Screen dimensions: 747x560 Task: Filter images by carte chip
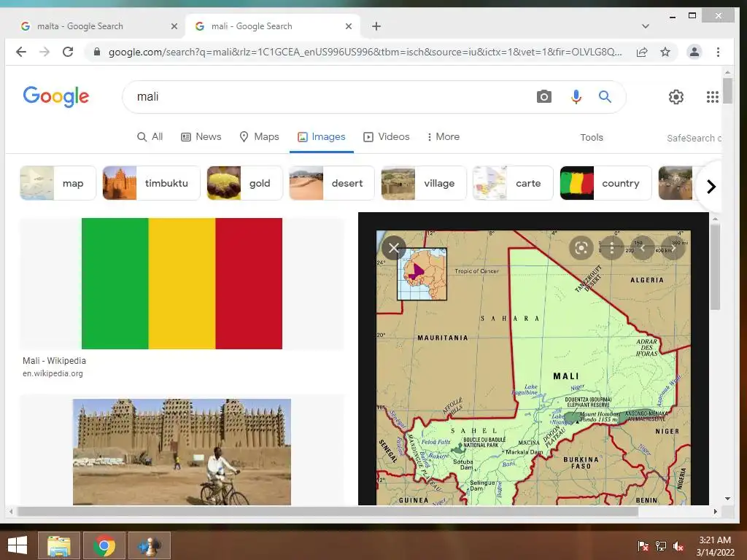[x=513, y=183]
